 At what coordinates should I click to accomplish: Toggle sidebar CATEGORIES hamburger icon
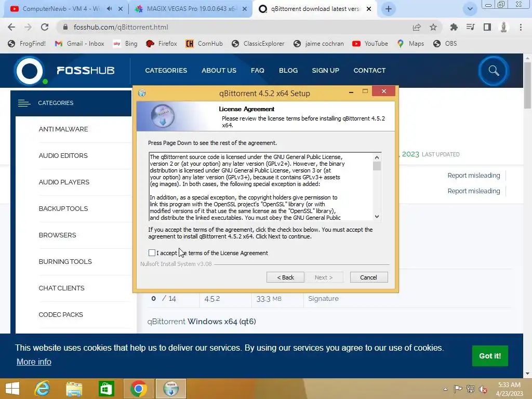(x=24, y=103)
